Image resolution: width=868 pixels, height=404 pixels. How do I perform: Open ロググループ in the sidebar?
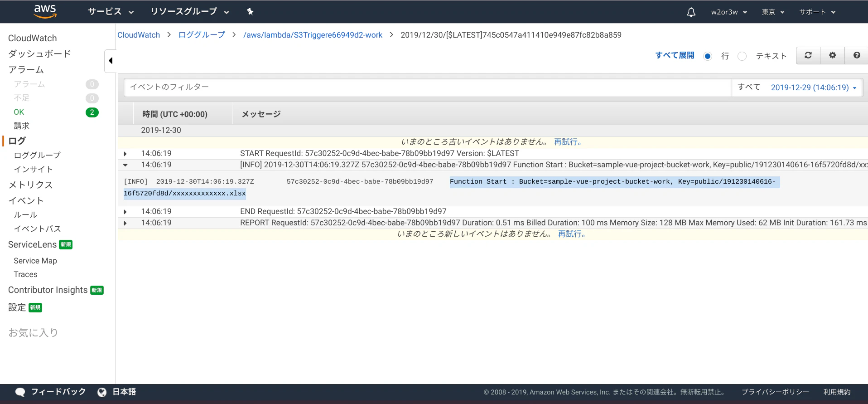(x=37, y=156)
